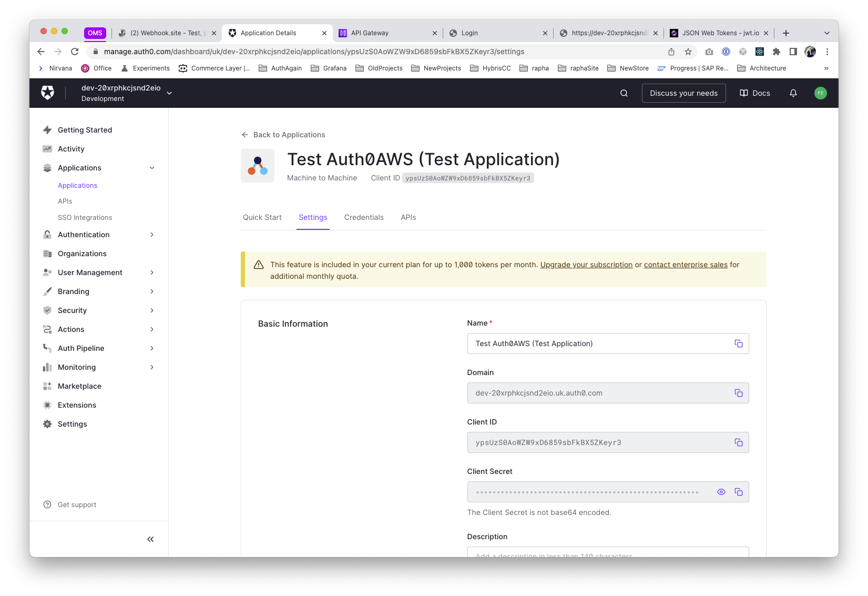Viewport: 868px width, 596px height.
Task: Click the Auth0 logo icon
Action: point(48,93)
